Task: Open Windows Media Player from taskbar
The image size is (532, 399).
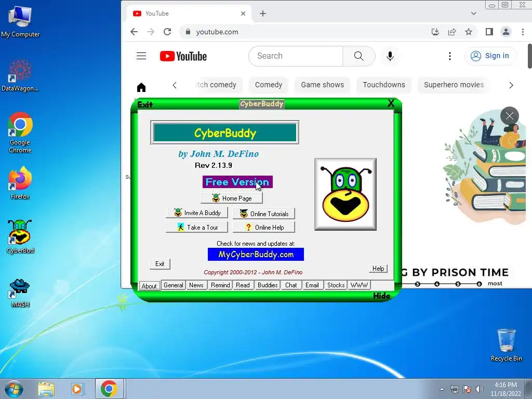Action: [x=77, y=389]
